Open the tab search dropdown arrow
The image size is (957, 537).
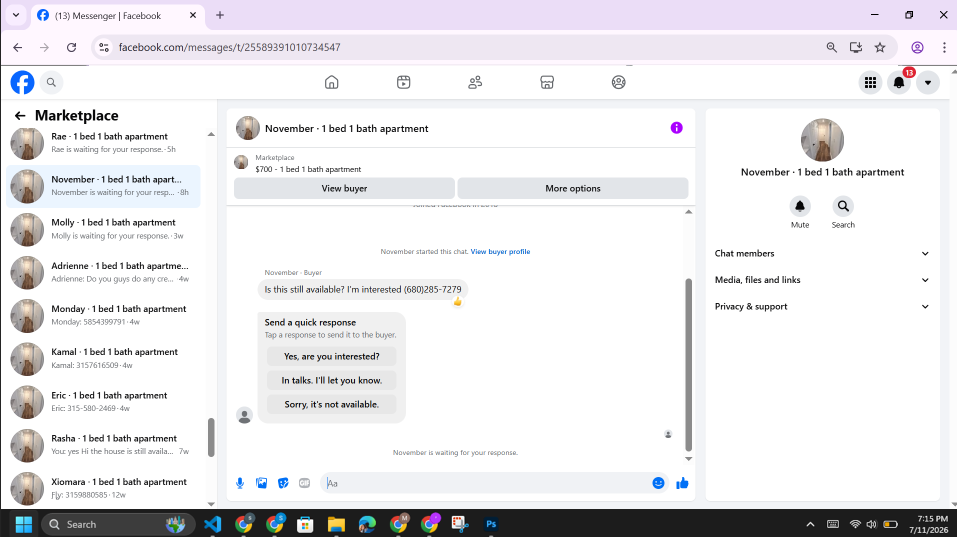click(16, 15)
